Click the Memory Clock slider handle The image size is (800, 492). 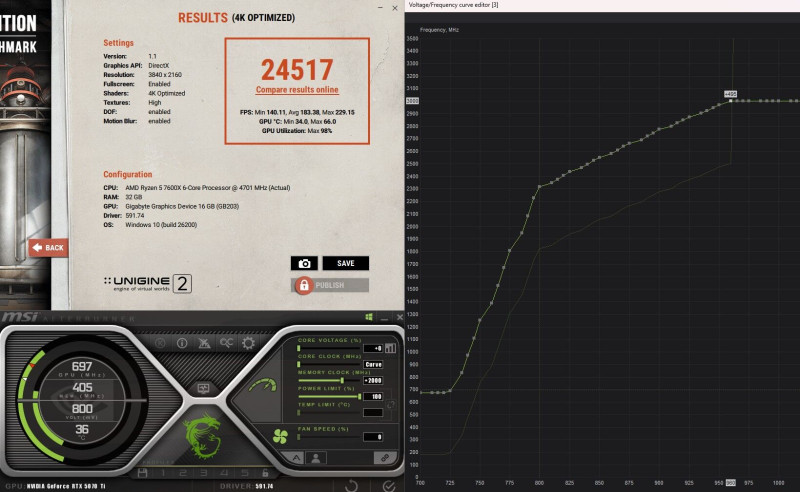point(342,381)
